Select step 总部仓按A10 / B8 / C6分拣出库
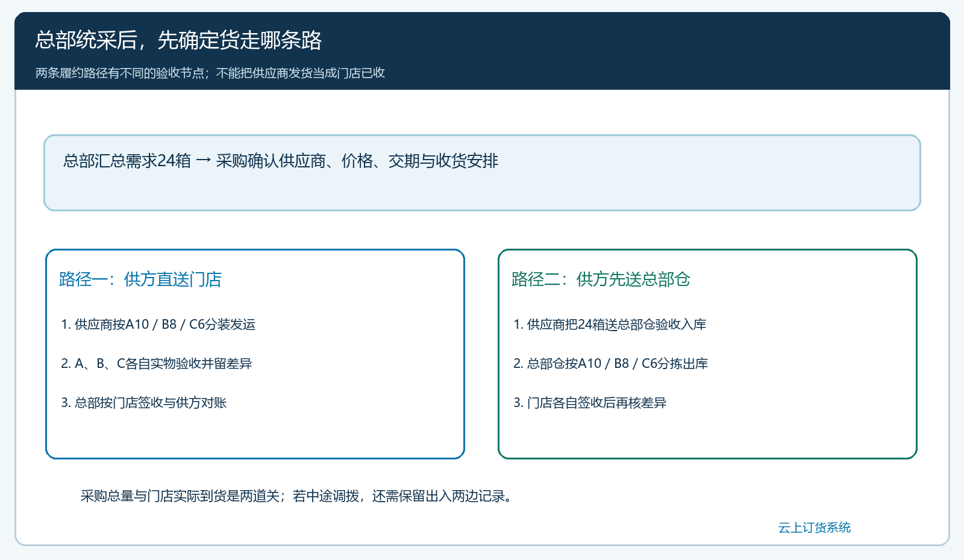The image size is (964, 560). click(x=611, y=364)
